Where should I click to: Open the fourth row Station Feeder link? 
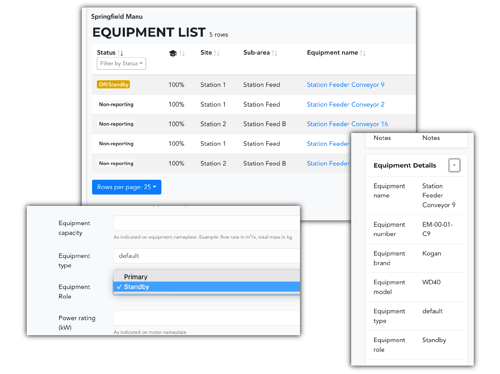click(x=328, y=144)
